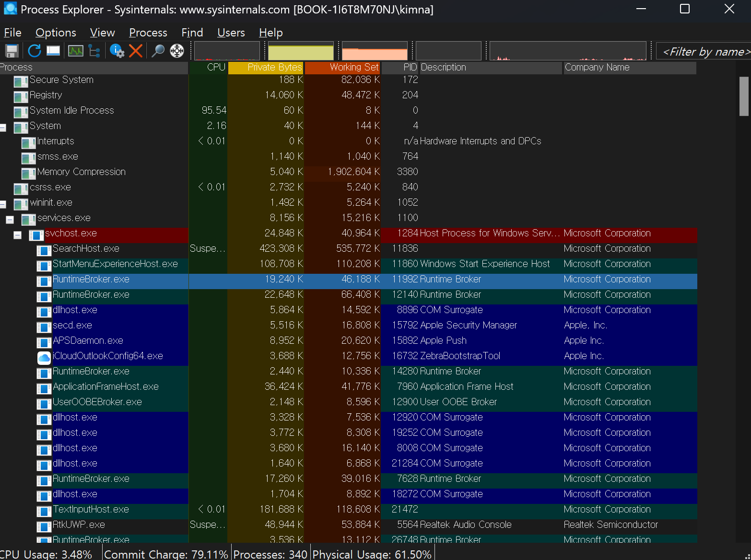Click the UserOOBEBroker.exe process icon
The width and height of the screenshot is (751, 560).
pos(44,404)
